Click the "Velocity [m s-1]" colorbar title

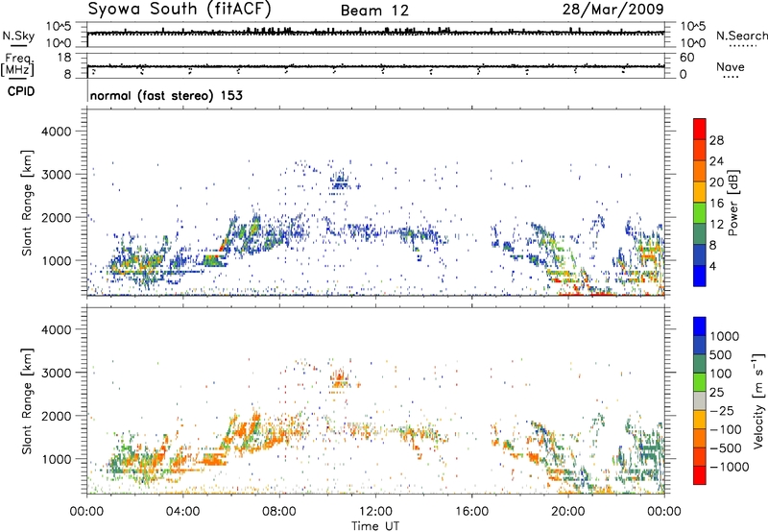coord(758,400)
